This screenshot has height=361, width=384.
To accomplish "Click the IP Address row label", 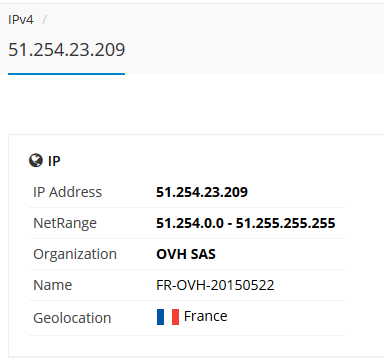I will click(67, 192).
